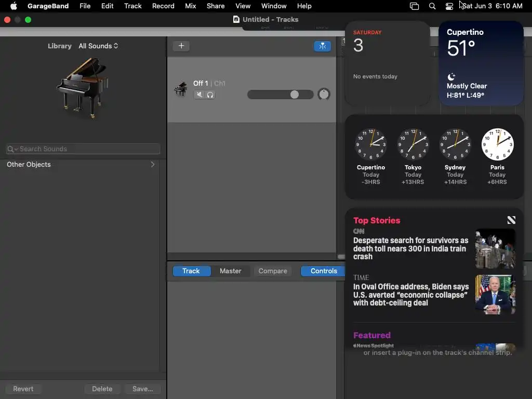532x399 pixels.
Task: Click the Save... button in Library
Action: coord(142,389)
